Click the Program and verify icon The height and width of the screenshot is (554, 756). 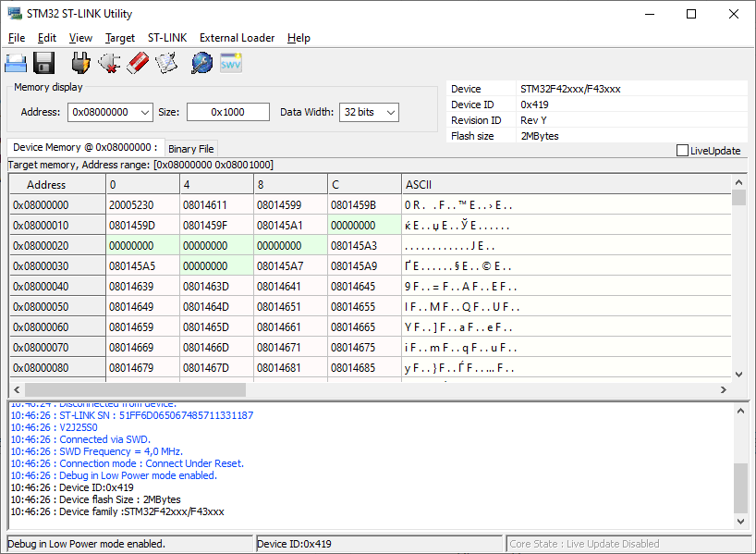pos(166,63)
